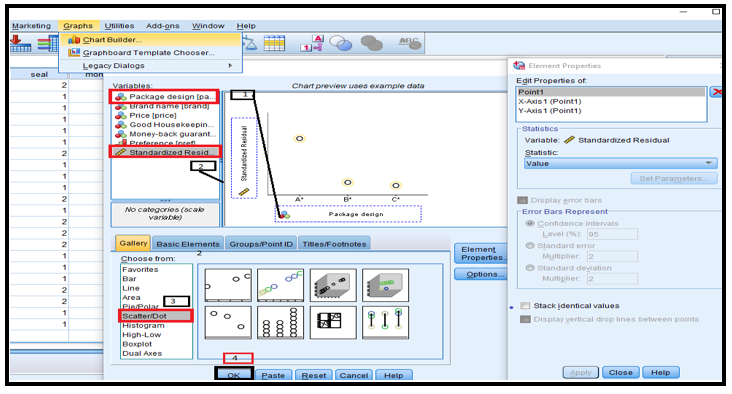Select the grouped 3-D scatter gallery icon
The image size is (732, 394).
pyautogui.click(x=385, y=285)
